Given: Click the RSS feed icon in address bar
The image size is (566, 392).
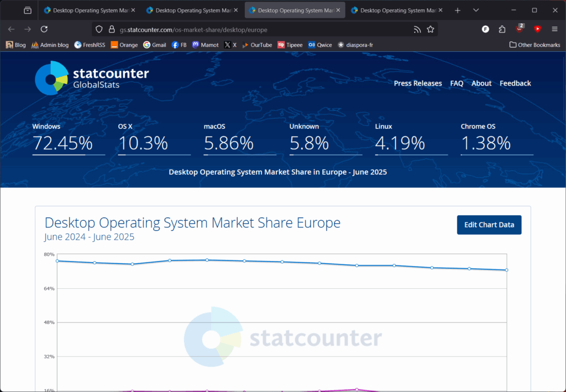Looking at the screenshot, I should tap(417, 29).
